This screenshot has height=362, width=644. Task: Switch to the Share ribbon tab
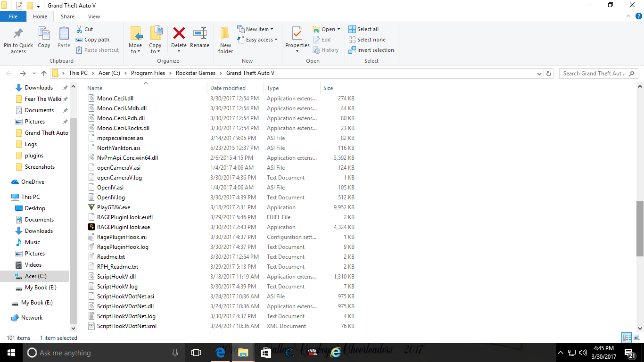pos(67,16)
